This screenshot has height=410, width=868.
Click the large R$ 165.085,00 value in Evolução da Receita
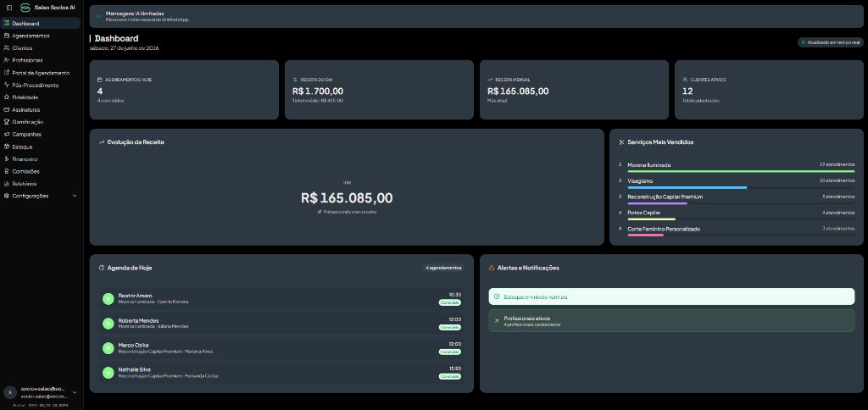tap(347, 198)
